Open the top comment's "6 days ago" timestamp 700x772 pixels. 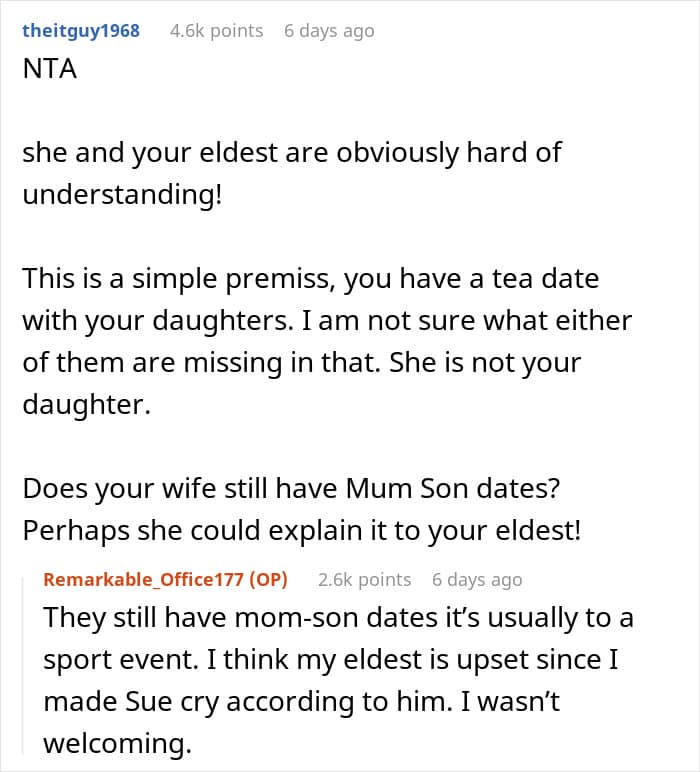click(x=329, y=31)
